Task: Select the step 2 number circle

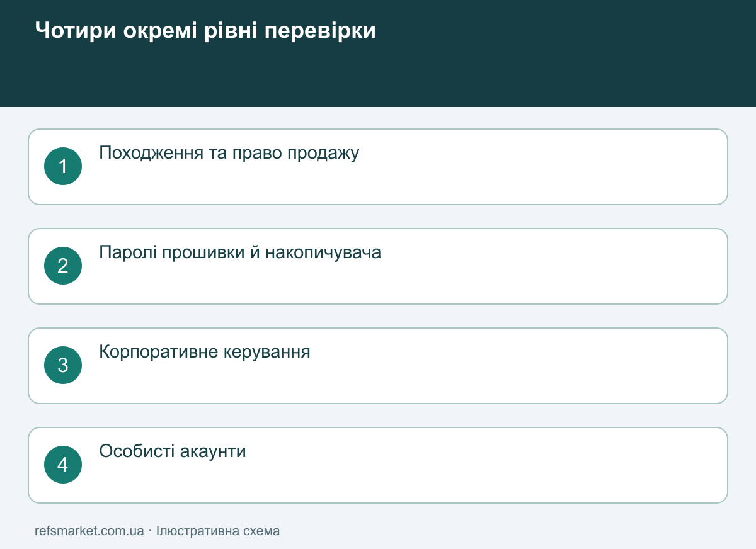Action: click(x=63, y=266)
